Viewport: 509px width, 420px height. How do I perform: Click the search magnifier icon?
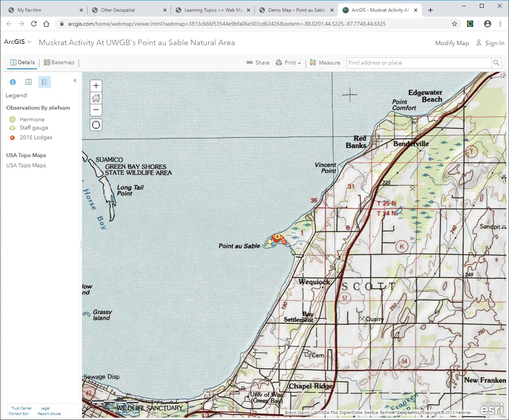(x=496, y=63)
